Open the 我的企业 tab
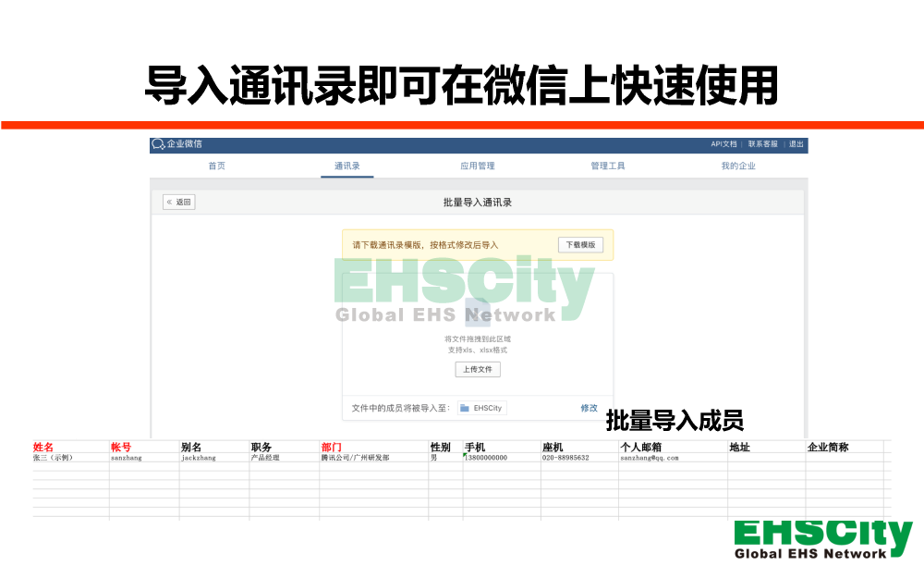924x578 pixels. point(738,166)
